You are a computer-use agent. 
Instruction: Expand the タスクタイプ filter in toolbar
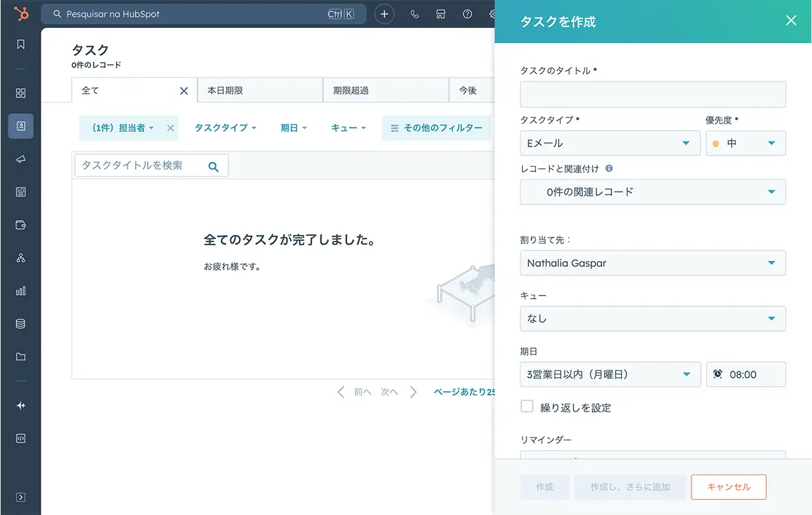(225, 128)
